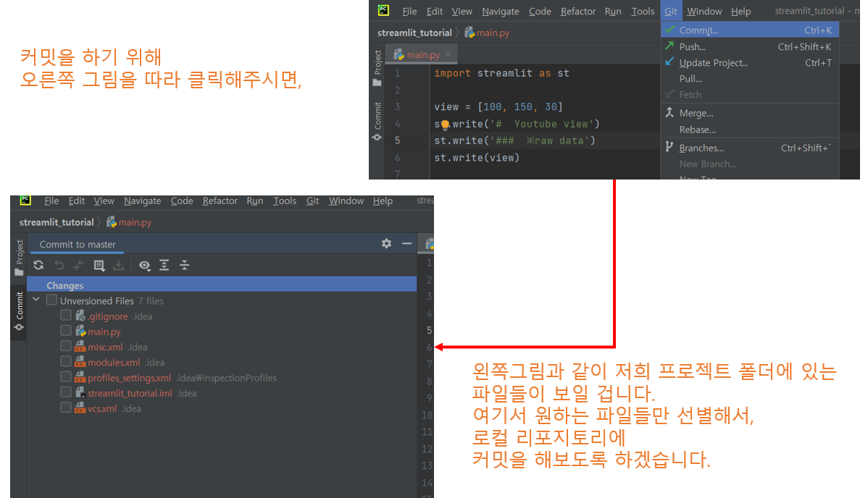Choose Pull... in the Git menu
Viewport: 868px width, 498px height.
(750, 79)
